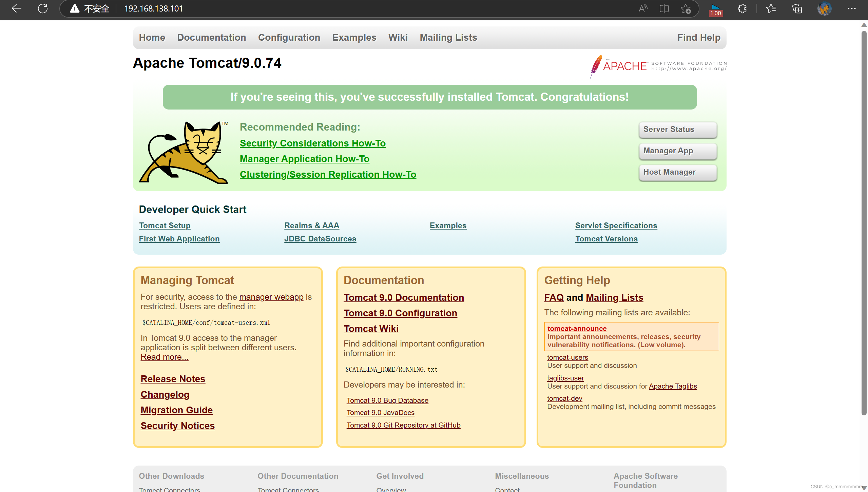Image resolution: width=868 pixels, height=492 pixels.
Task: Open the Tomcat 9.0 Configuration link
Action: (x=400, y=313)
